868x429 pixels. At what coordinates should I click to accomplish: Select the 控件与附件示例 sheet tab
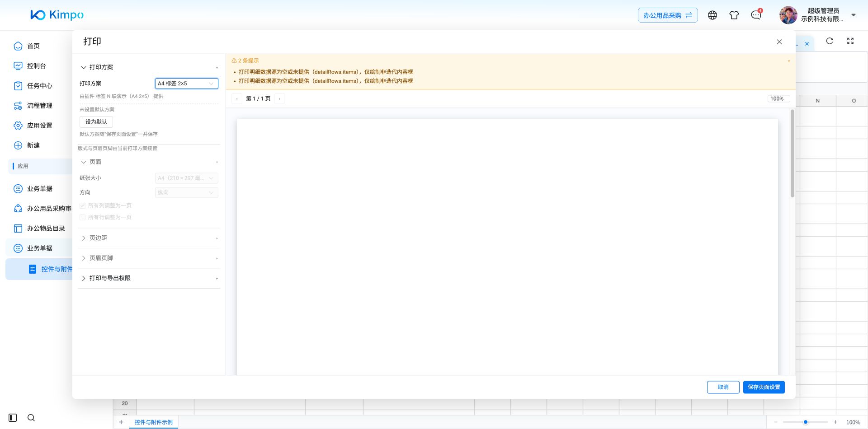pos(154,422)
